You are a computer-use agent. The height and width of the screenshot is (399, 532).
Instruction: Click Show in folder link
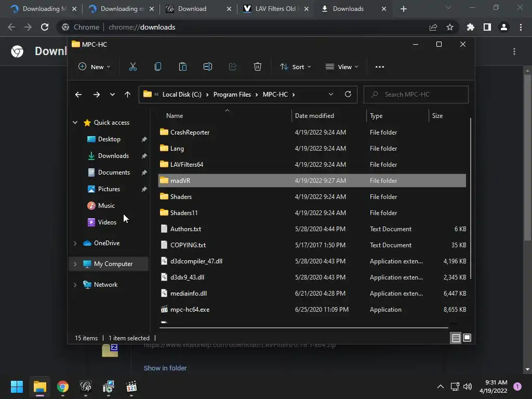[165, 368]
